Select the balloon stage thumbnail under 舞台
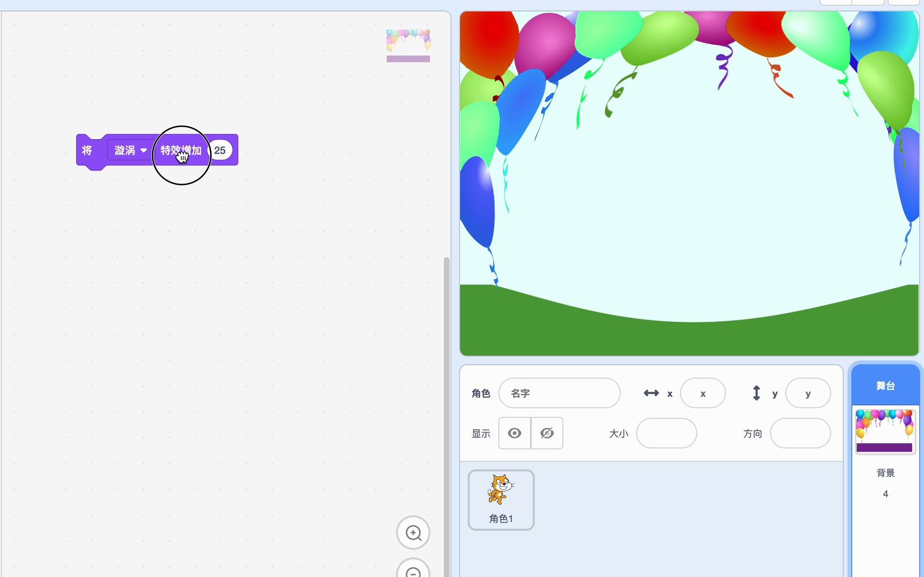The width and height of the screenshot is (924, 577). [x=885, y=430]
